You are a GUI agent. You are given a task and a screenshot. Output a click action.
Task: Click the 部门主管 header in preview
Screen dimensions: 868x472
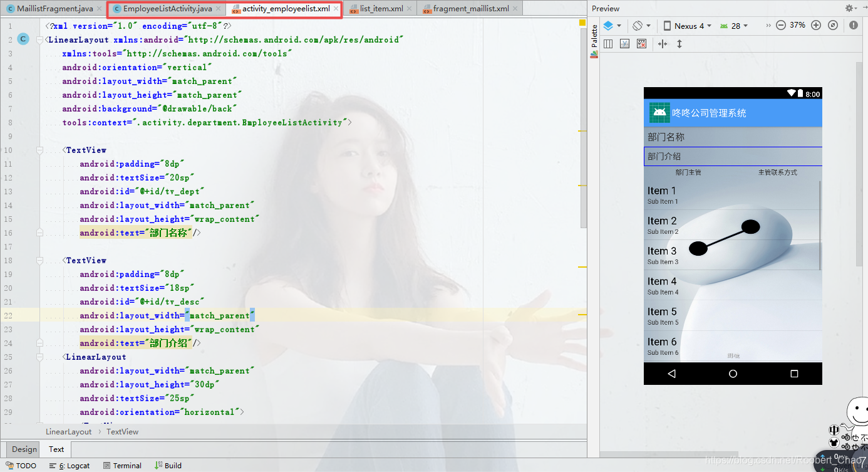[x=688, y=172]
